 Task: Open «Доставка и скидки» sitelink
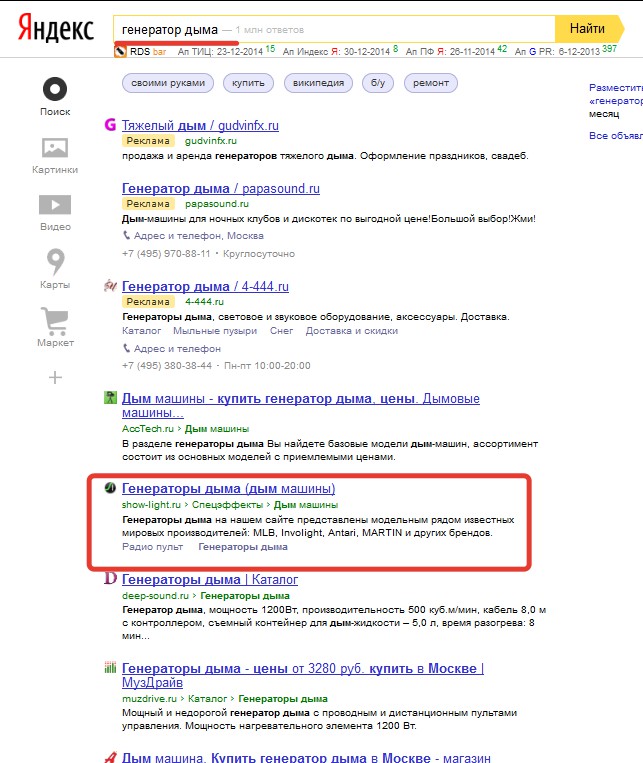[x=351, y=331]
